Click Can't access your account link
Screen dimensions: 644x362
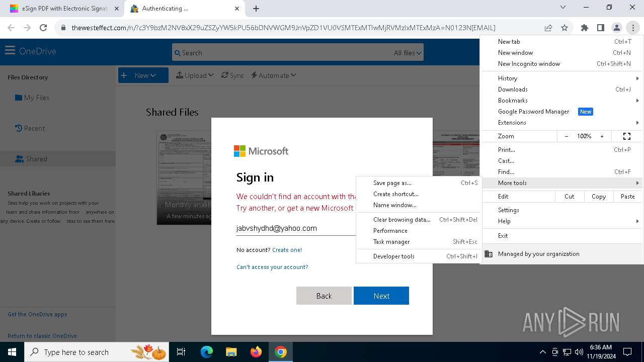coord(272,267)
